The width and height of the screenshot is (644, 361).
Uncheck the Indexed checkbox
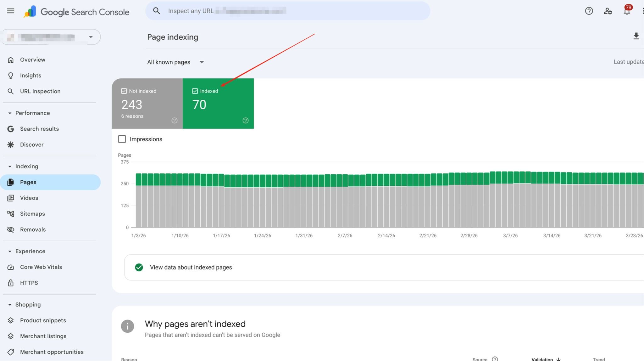tap(195, 91)
